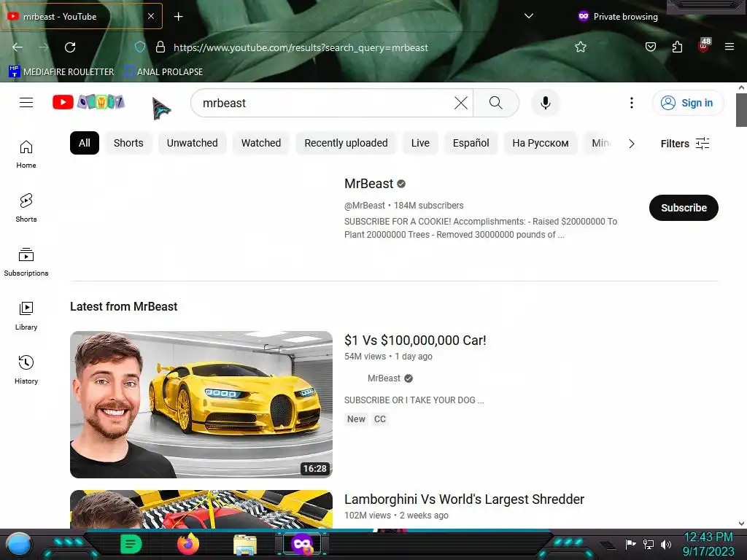Screen dimensions: 747x560
Task: Expand the list all tabs dropdown
Action: 528,16
